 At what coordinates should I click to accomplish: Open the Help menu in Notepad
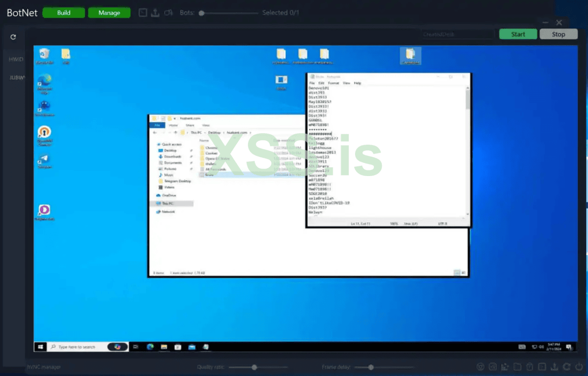click(357, 83)
